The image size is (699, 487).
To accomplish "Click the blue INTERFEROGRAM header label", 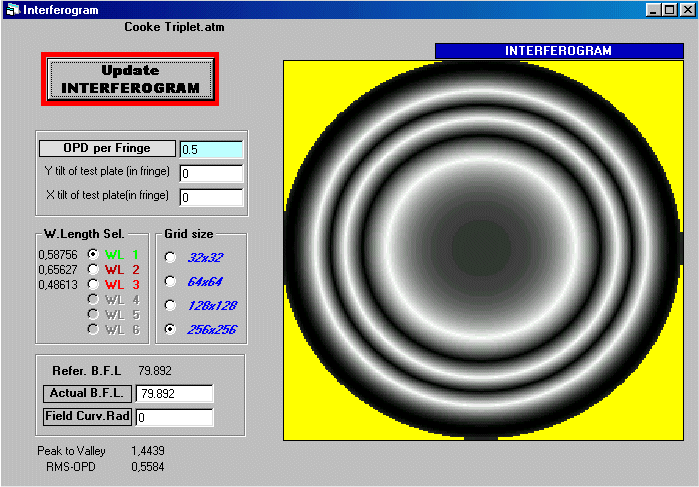I will [559, 51].
